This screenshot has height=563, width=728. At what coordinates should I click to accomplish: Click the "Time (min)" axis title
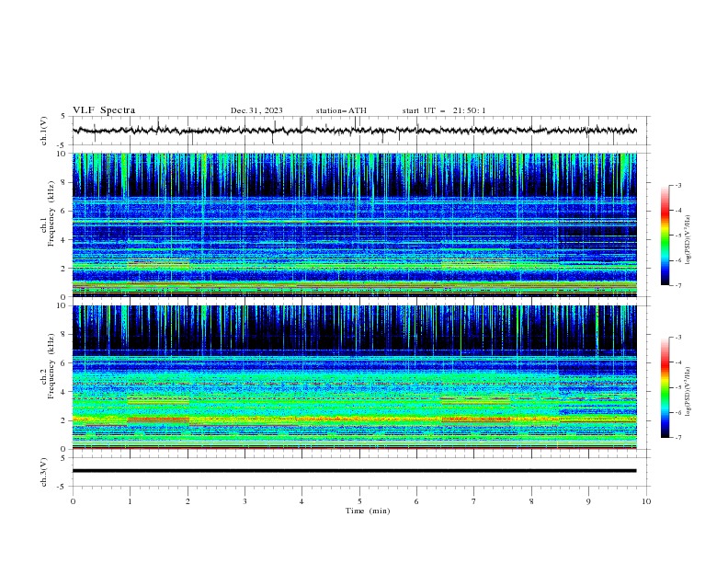click(368, 511)
